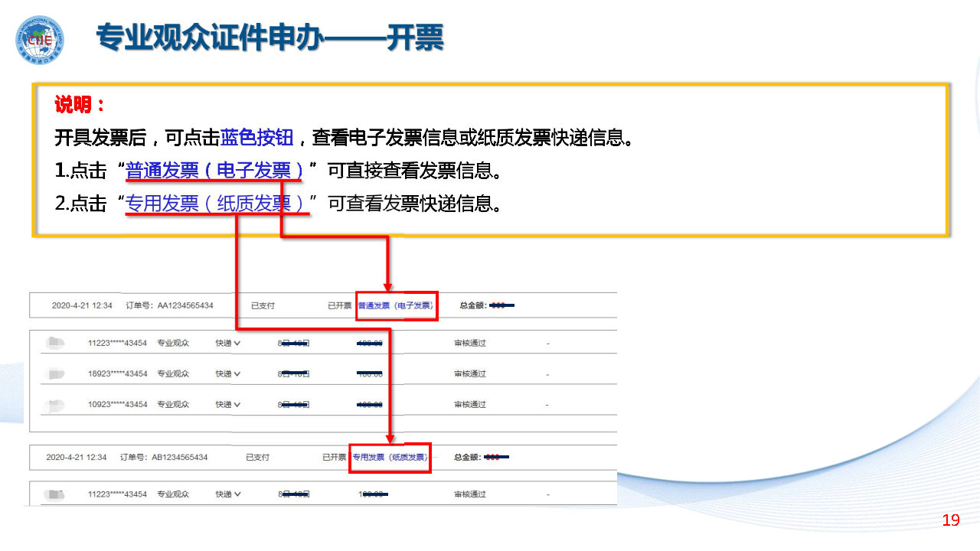The width and height of the screenshot is (980, 551).
Task: Click page number 19
Action: point(951,520)
